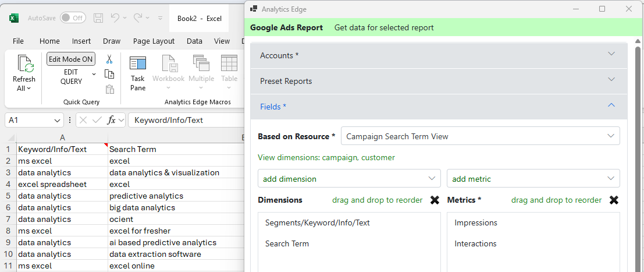This screenshot has width=644, height=272.
Task: Click the Insert Function fx icon
Action: pyautogui.click(x=112, y=120)
